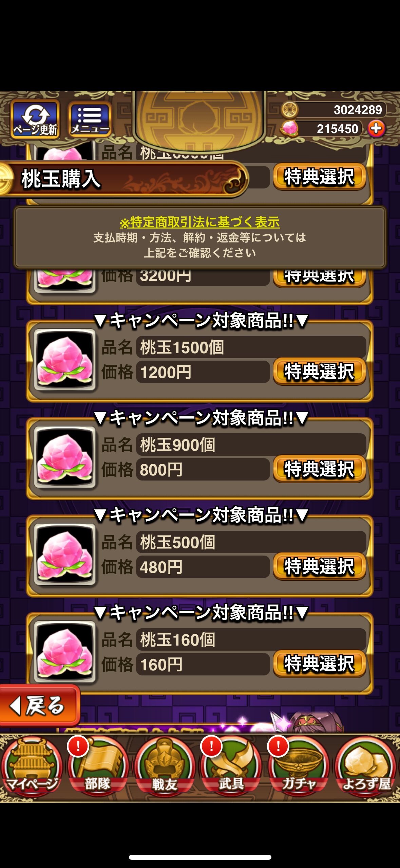Go back with the 戻る button
The image size is (400, 868).
[x=39, y=706]
